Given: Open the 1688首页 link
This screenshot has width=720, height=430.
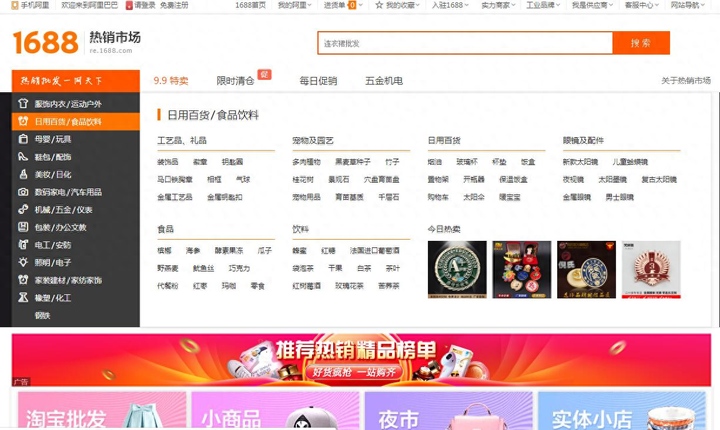Looking at the screenshot, I should [x=250, y=5].
